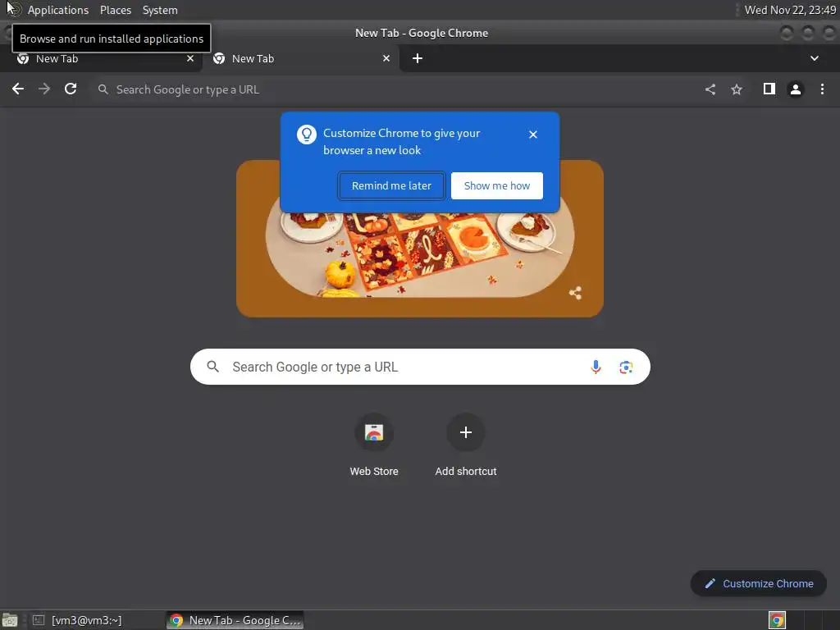
Task: Bookmark this tab with the star icon
Action: point(737,89)
